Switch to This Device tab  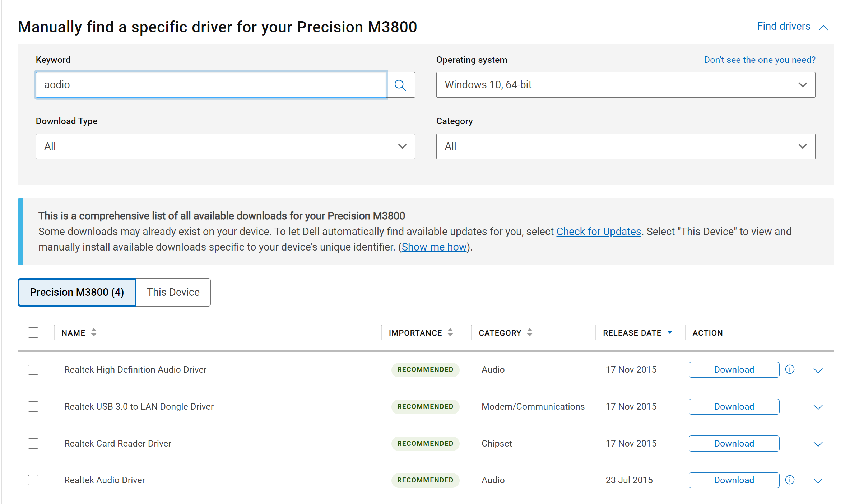173,292
